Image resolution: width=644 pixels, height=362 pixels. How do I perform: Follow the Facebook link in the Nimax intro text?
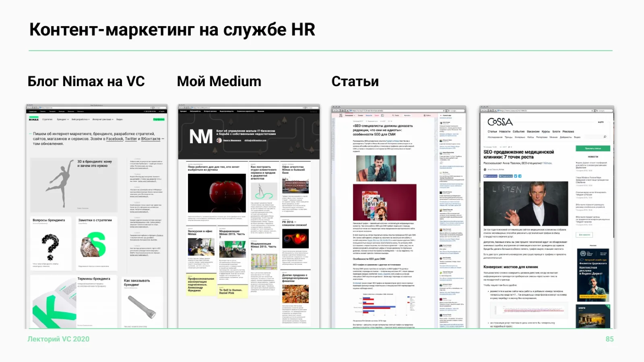pyautogui.click(x=115, y=139)
